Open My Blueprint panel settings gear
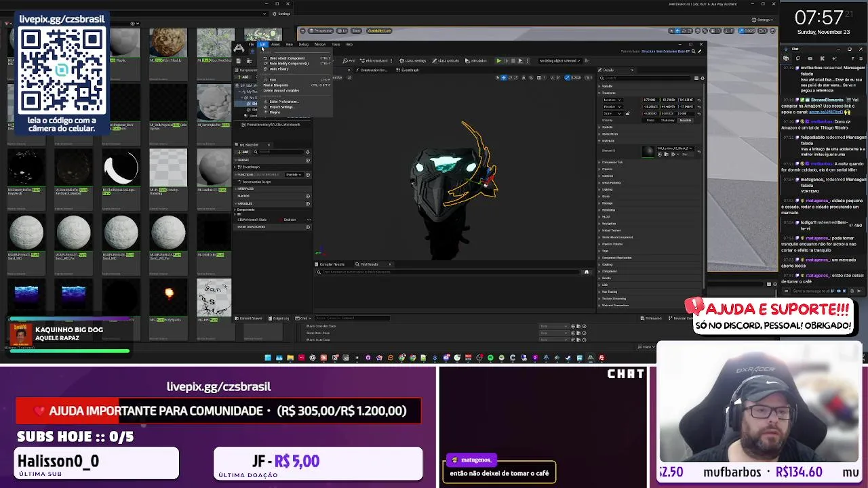 [x=307, y=152]
